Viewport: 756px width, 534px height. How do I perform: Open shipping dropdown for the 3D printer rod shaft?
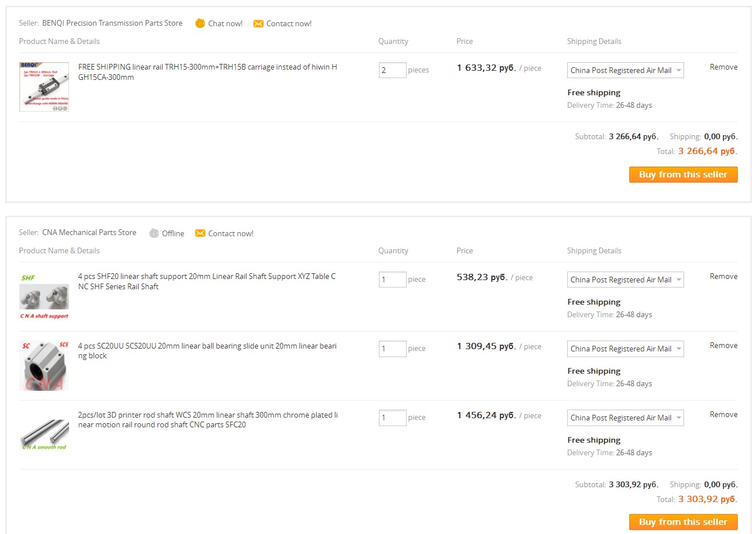(625, 418)
